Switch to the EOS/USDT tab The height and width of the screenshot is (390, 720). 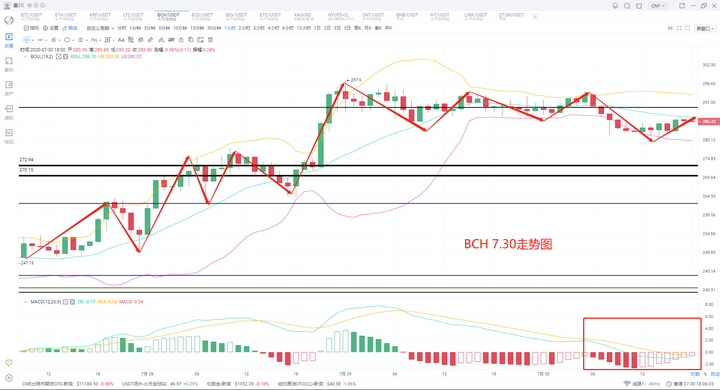pyautogui.click(x=202, y=17)
